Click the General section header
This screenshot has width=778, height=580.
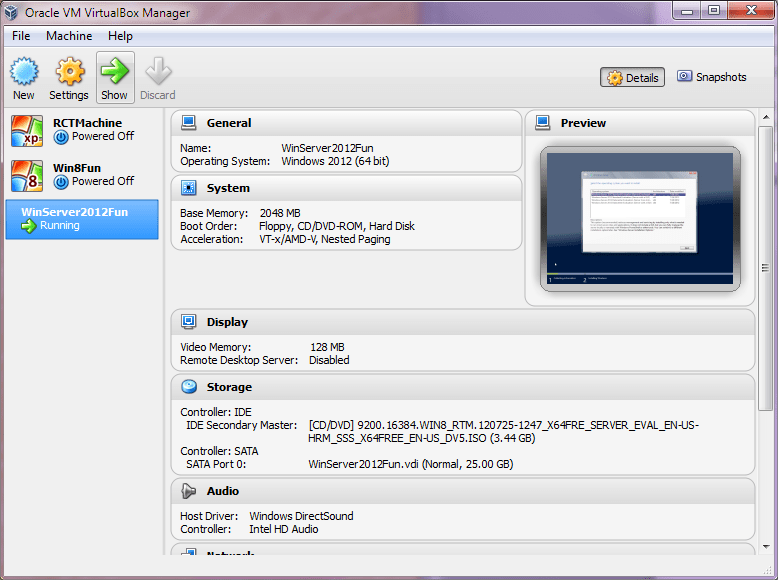346,123
